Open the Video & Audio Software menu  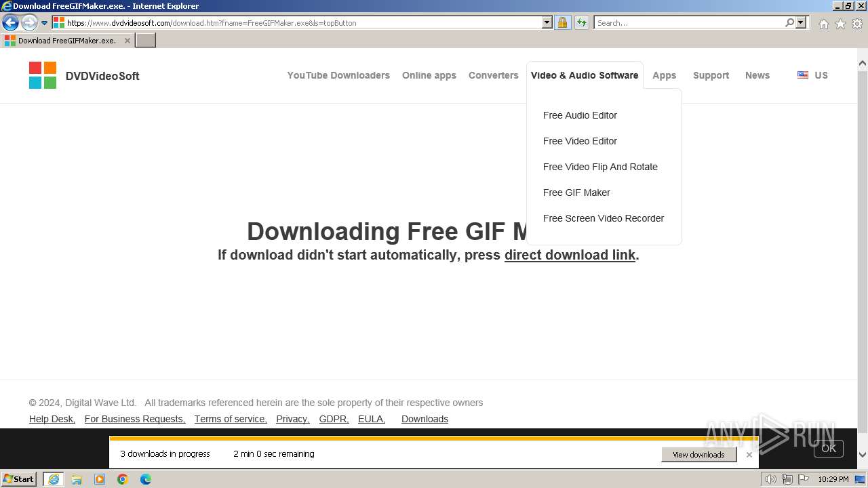[585, 75]
